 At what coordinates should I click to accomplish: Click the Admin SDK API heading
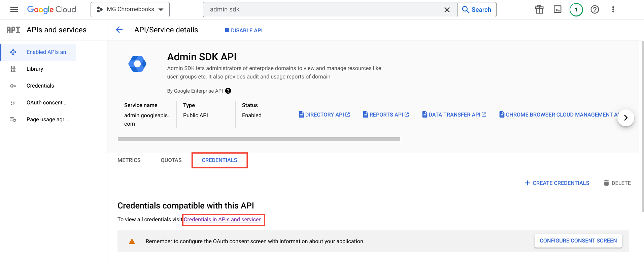[x=202, y=57]
